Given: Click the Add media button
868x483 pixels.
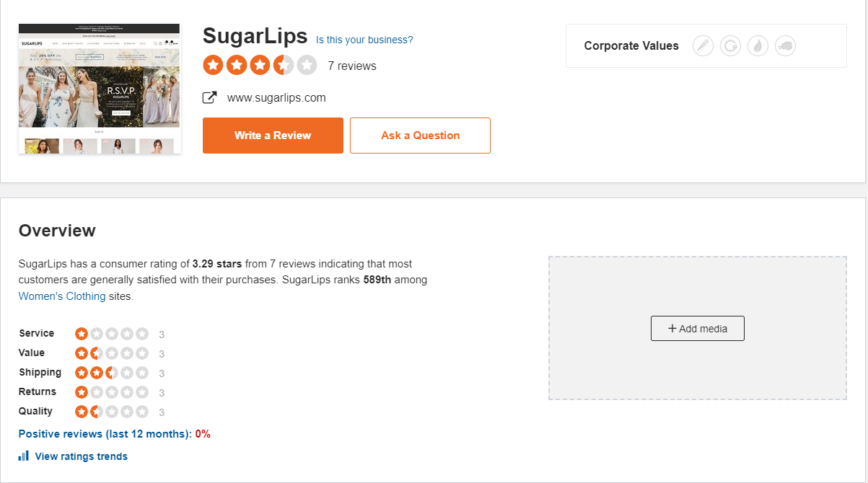Looking at the screenshot, I should (x=697, y=328).
